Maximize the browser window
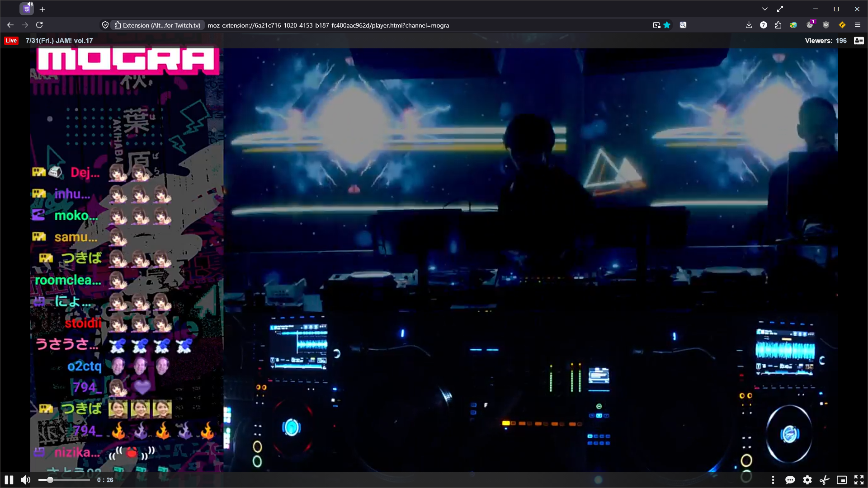 (836, 9)
